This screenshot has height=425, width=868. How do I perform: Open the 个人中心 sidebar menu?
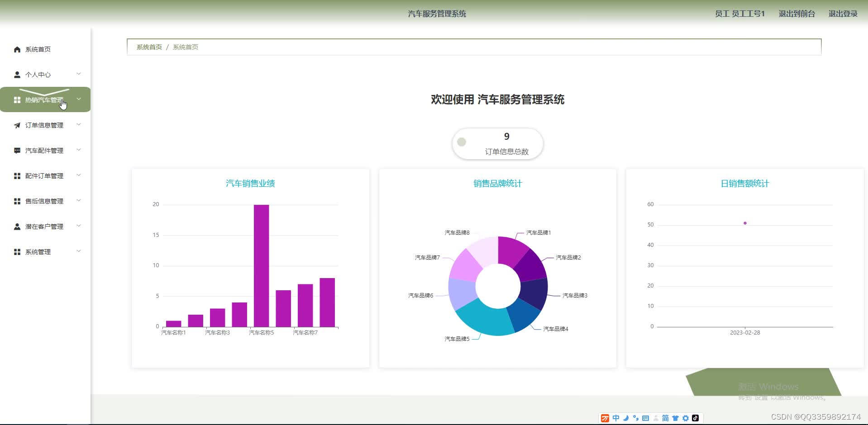(x=45, y=75)
